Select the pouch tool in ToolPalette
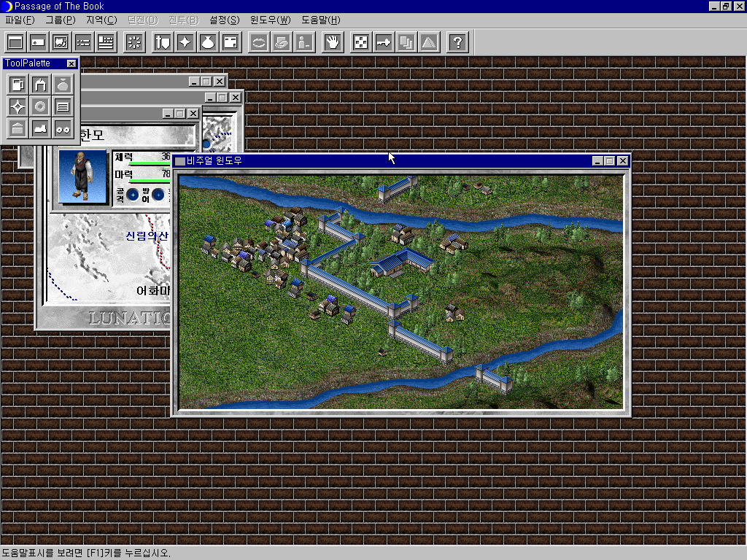This screenshot has width=747, height=560. tap(63, 85)
